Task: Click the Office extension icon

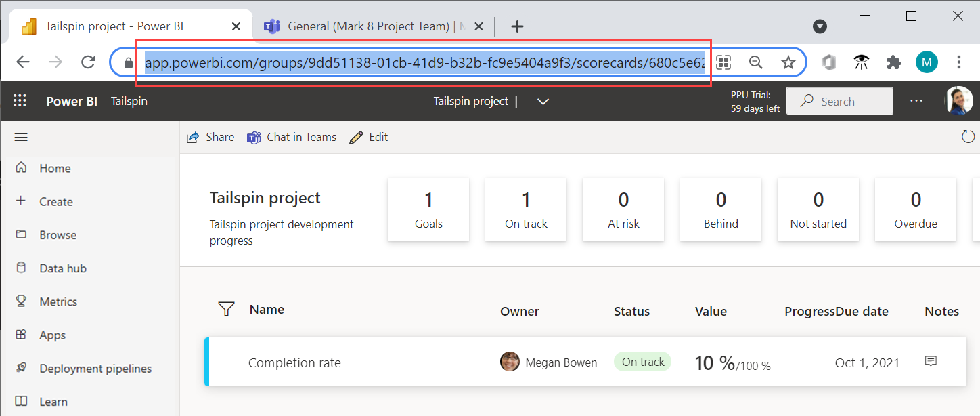Action: point(829,62)
